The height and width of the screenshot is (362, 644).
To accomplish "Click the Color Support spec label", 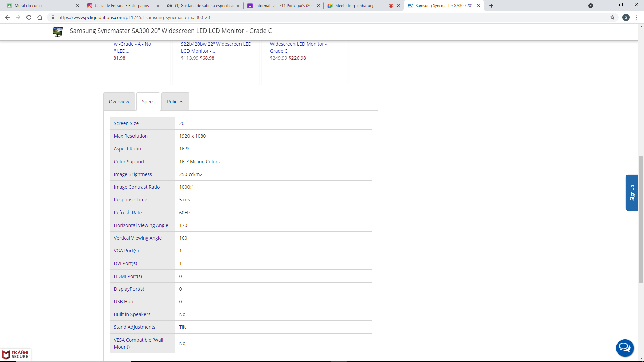I will (x=129, y=162).
